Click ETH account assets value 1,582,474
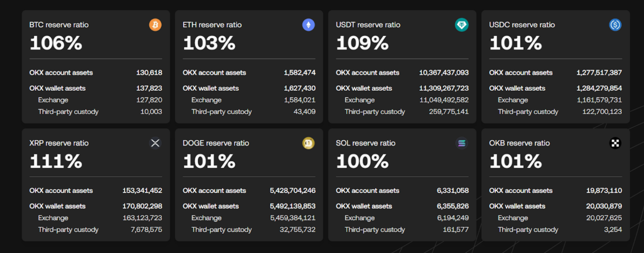 (x=299, y=73)
